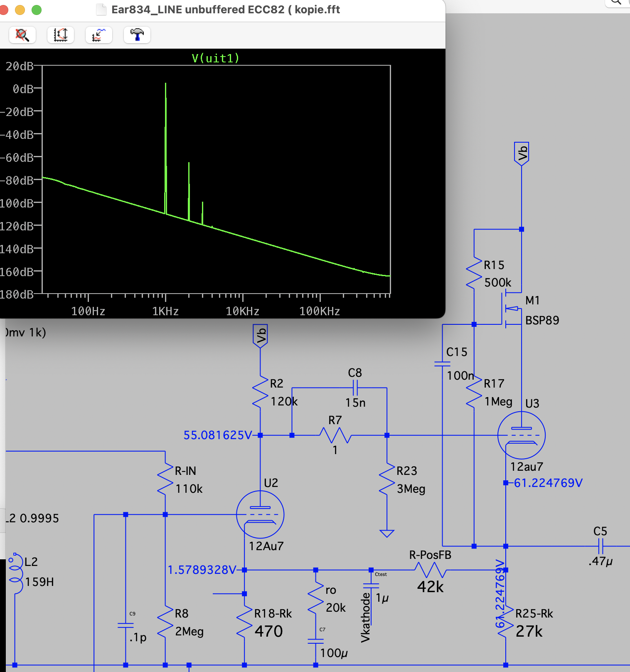630x672 pixels.
Task: Select the C9 capacitor symbol
Action: (x=126, y=625)
